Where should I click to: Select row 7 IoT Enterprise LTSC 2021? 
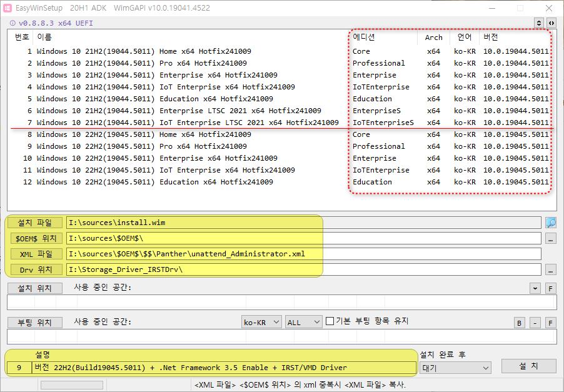point(281,123)
